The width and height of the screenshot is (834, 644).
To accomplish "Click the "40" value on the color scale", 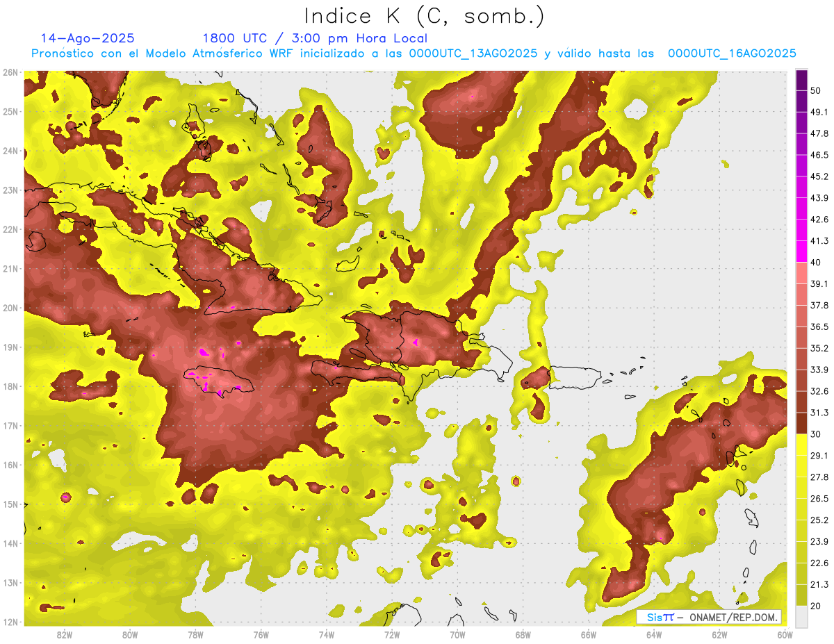I will tap(816, 263).
